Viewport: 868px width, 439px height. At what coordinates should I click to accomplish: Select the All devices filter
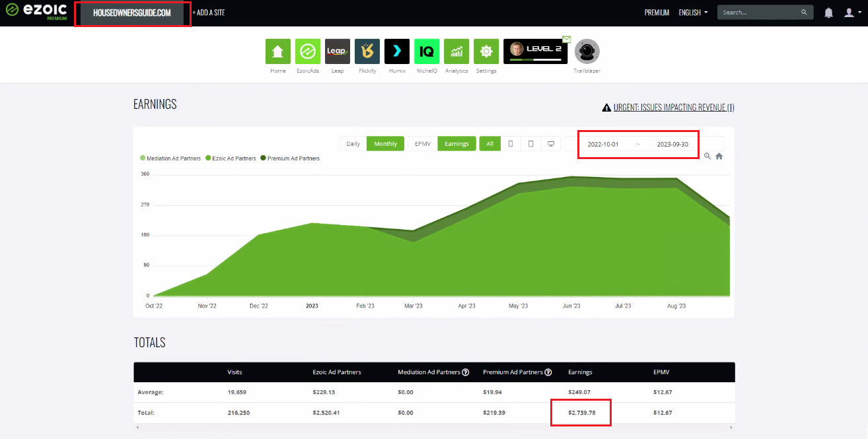click(489, 144)
